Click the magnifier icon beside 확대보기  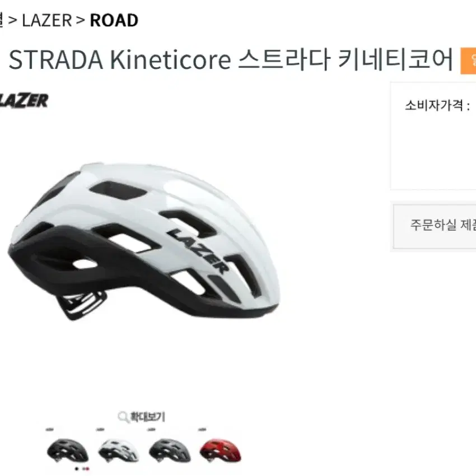(x=123, y=417)
